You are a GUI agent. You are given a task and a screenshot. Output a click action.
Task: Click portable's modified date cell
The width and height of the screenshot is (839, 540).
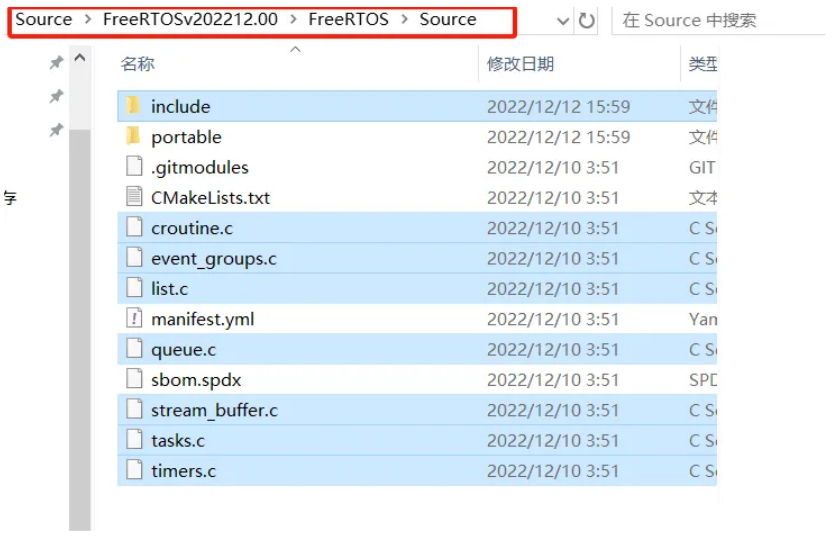coord(559,137)
